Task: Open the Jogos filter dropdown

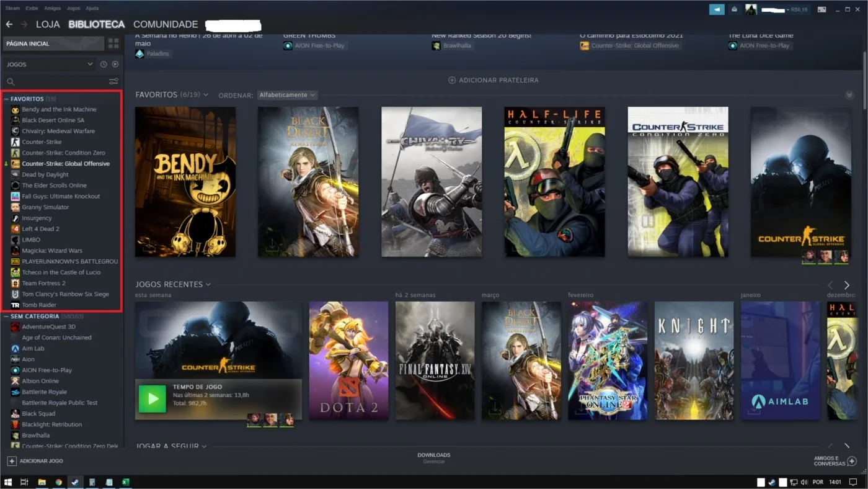Action: tap(50, 65)
